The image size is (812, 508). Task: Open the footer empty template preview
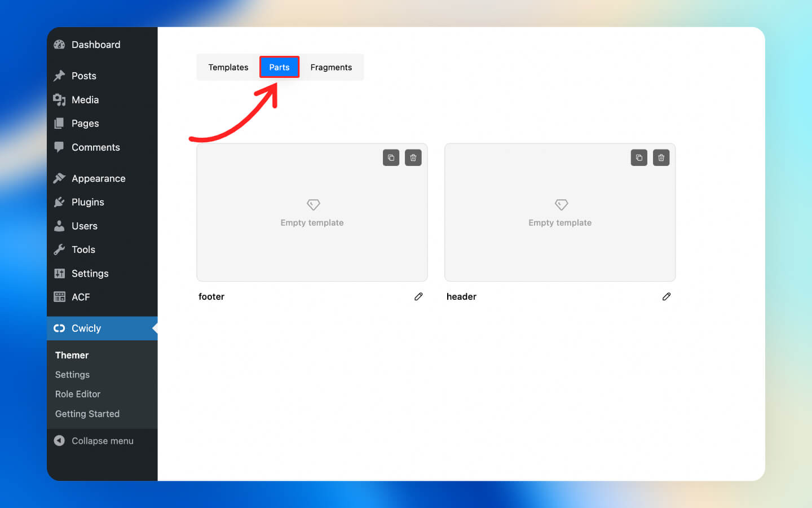[312, 213]
